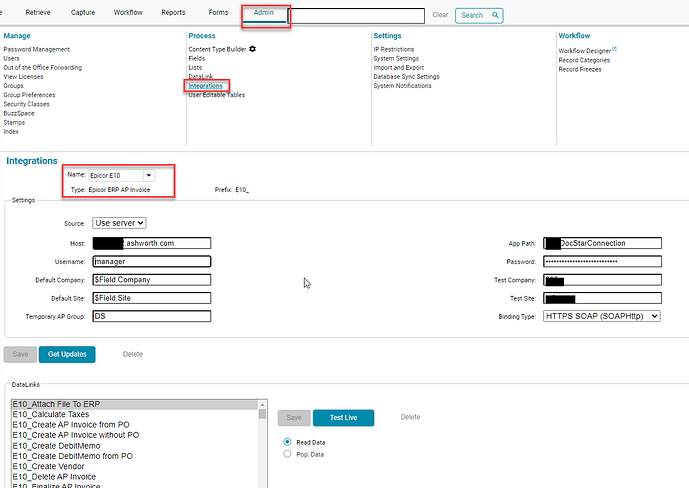Click Delete next to Get Updates

(133, 354)
